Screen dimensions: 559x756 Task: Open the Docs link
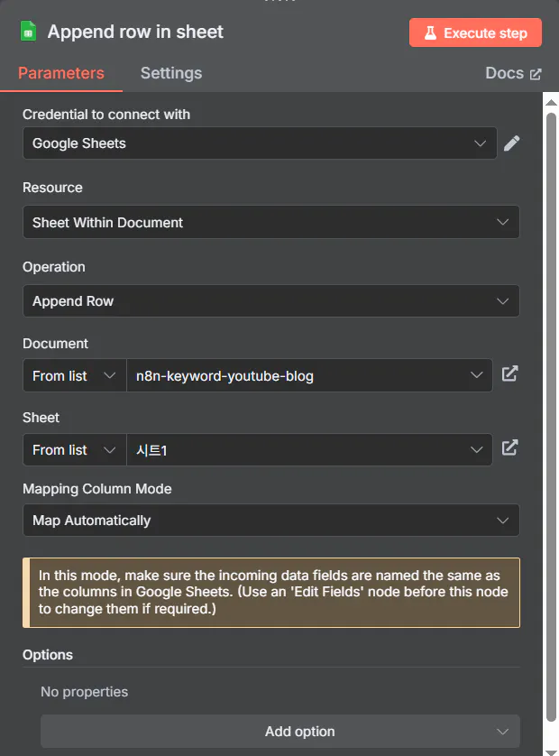[513, 73]
